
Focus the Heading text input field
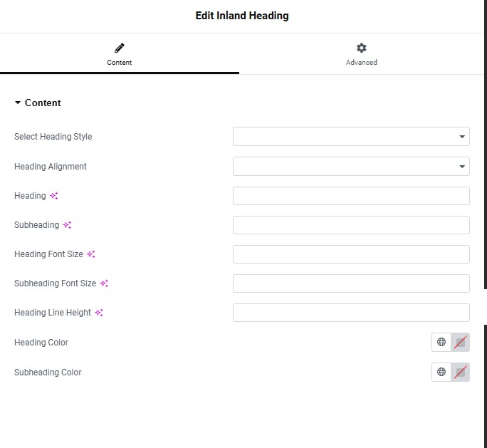tap(351, 196)
